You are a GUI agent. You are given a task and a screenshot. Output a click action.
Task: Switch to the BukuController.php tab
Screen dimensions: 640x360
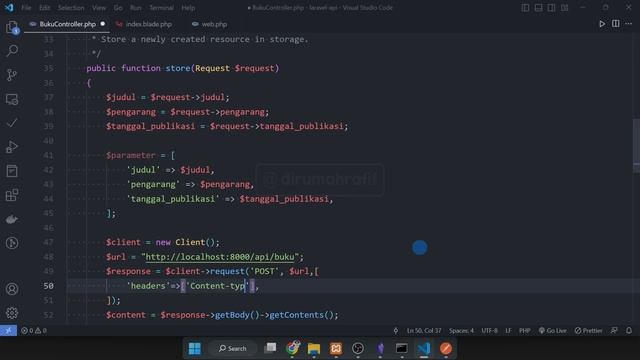click(x=67, y=24)
